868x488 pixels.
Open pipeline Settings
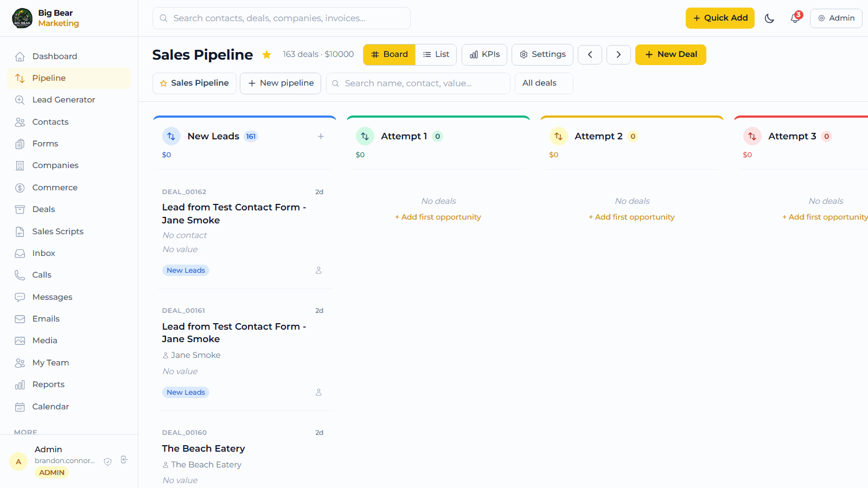(542, 54)
